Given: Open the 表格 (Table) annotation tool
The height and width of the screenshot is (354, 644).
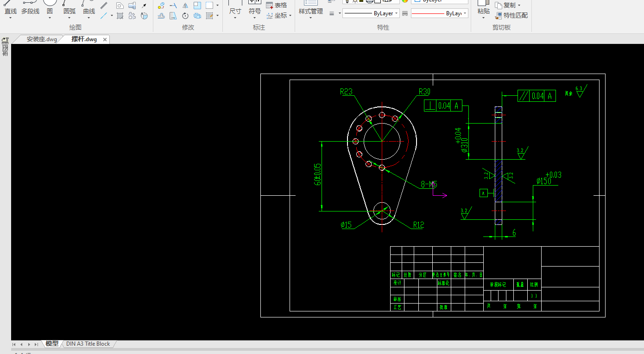Looking at the screenshot, I should [x=277, y=5].
